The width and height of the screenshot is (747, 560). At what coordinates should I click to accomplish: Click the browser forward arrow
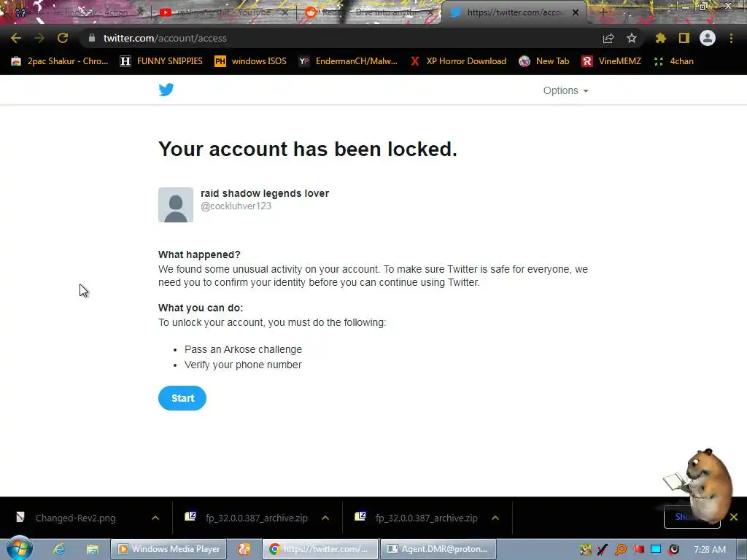click(39, 38)
